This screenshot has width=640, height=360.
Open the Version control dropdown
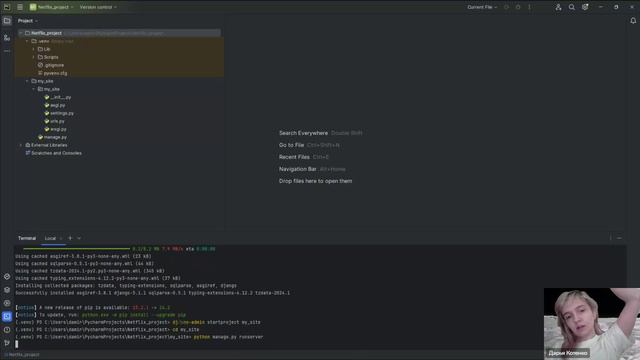(98, 7)
